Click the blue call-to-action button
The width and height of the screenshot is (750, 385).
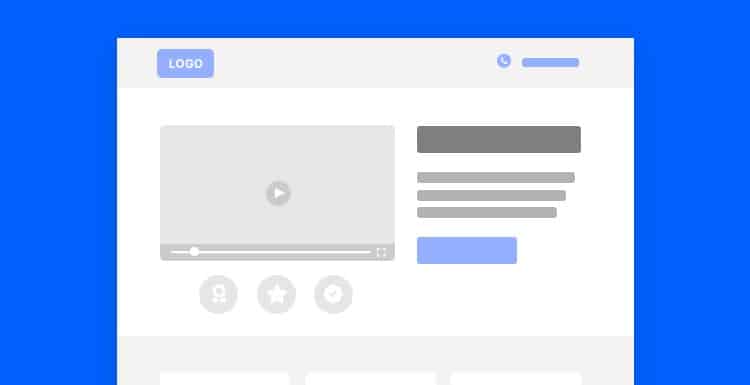pyautogui.click(x=467, y=250)
